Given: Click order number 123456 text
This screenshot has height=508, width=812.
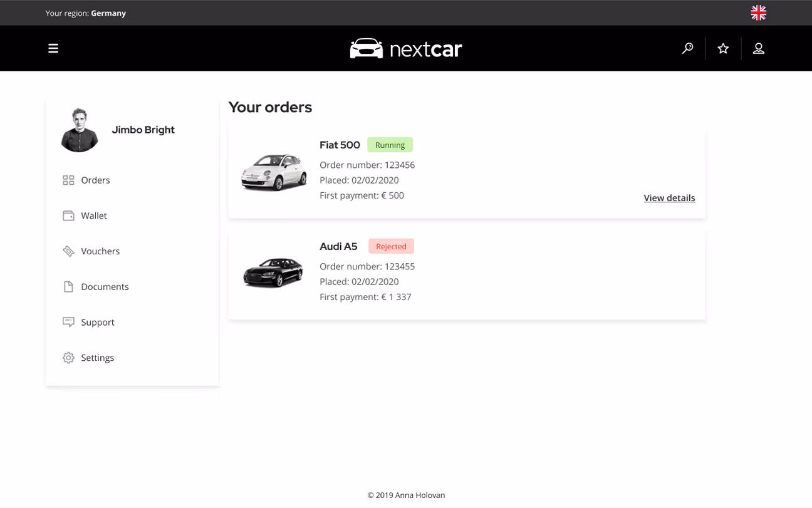Looking at the screenshot, I should [367, 165].
